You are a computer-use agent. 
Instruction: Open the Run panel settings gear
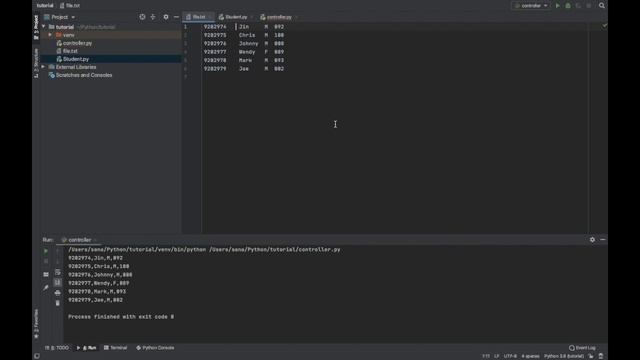tap(592, 240)
